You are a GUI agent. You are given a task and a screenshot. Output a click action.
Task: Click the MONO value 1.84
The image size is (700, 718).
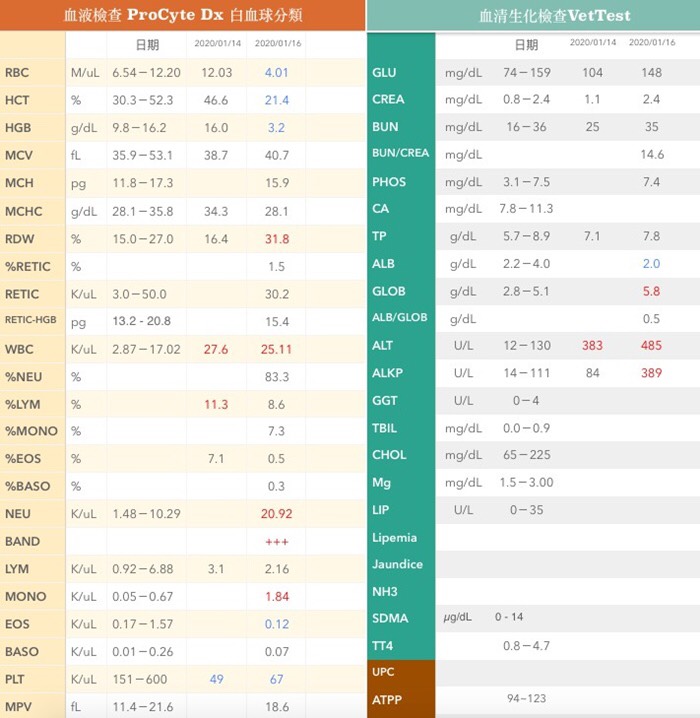(x=277, y=597)
